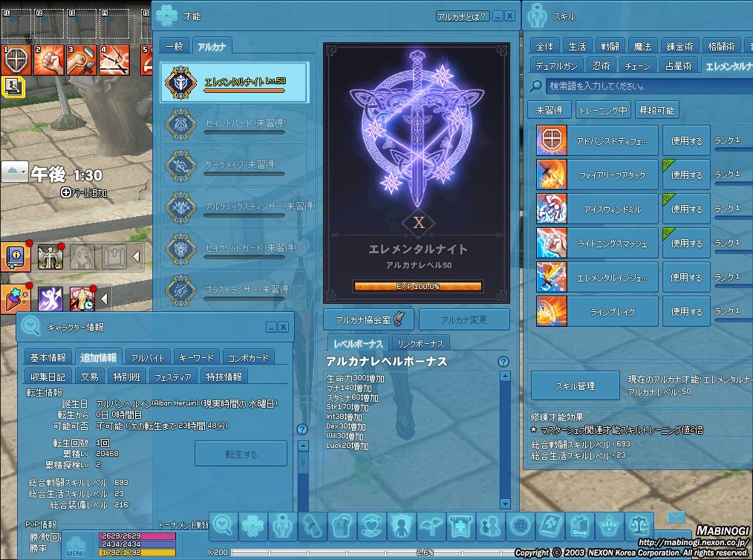
Task: Click the 転生する button
Action: [x=241, y=454]
